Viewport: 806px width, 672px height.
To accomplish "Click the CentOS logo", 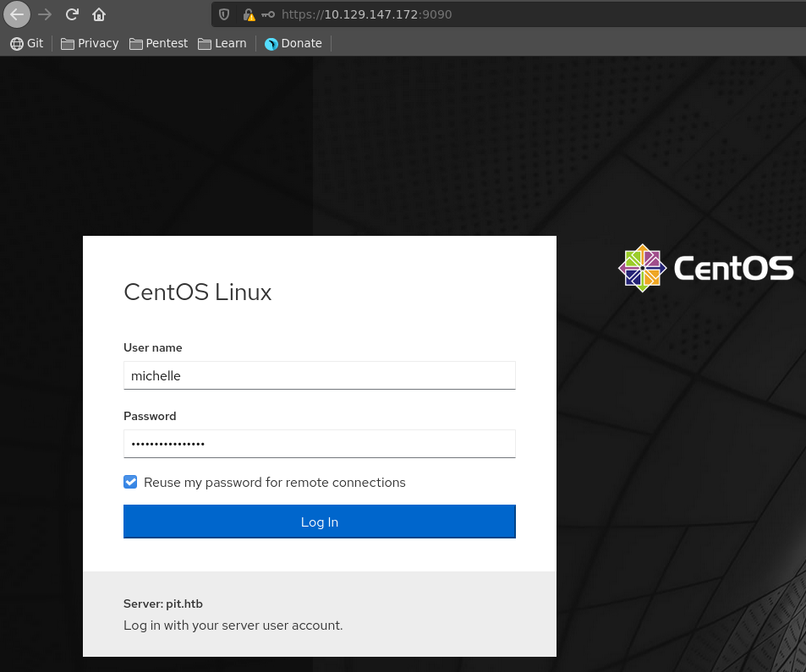I will [x=706, y=269].
